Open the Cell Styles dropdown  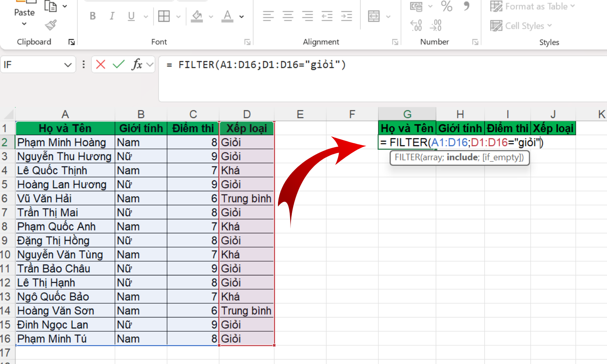tap(549, 26)
